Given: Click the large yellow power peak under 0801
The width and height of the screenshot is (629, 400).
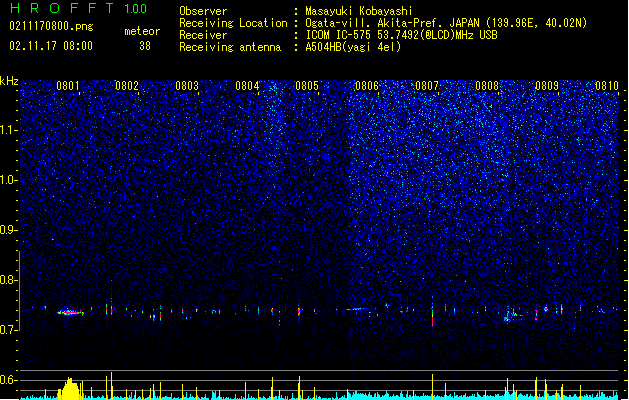Looking at the screenshot, I should coord(70,388).
